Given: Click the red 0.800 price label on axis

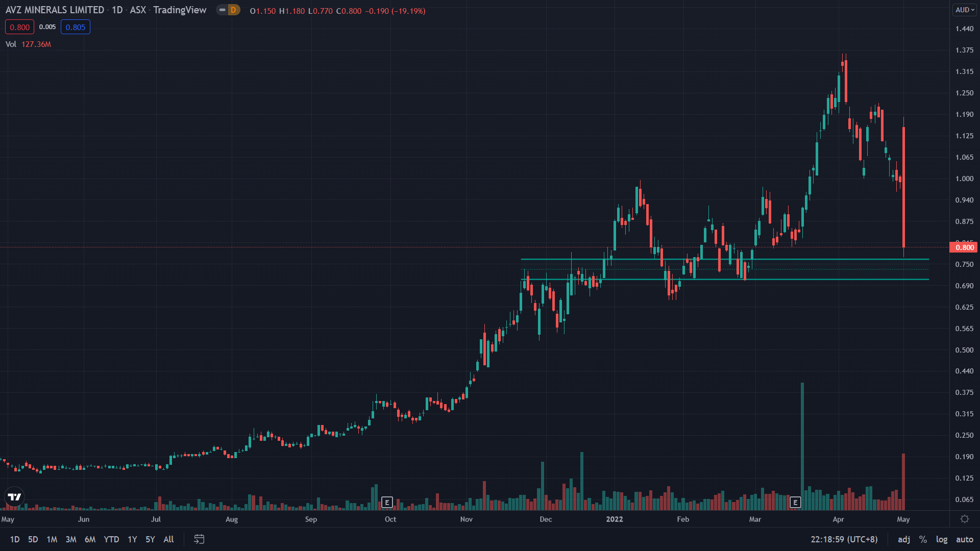Looking at the screenshot, I should [964, 247].
